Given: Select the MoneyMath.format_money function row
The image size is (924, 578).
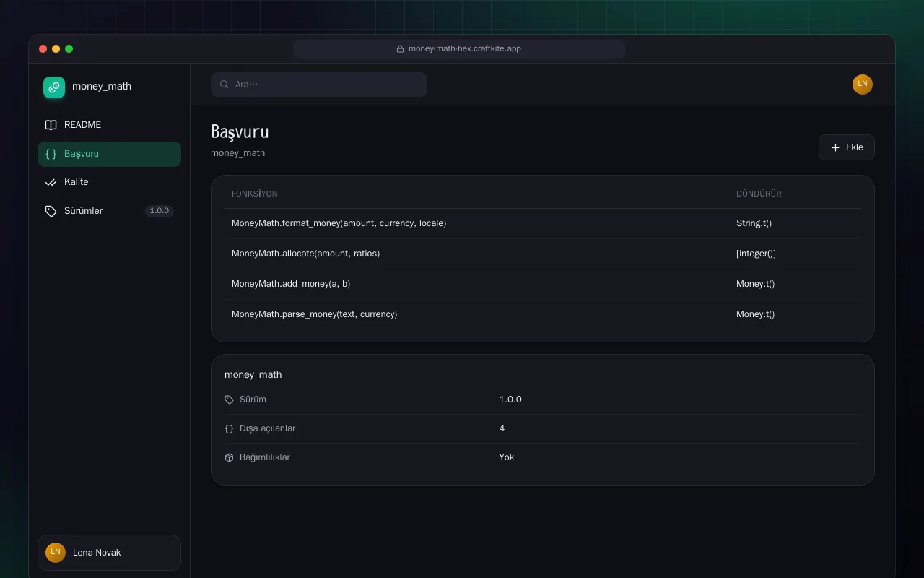Looking at the screenshot, I should pos(543,223).
